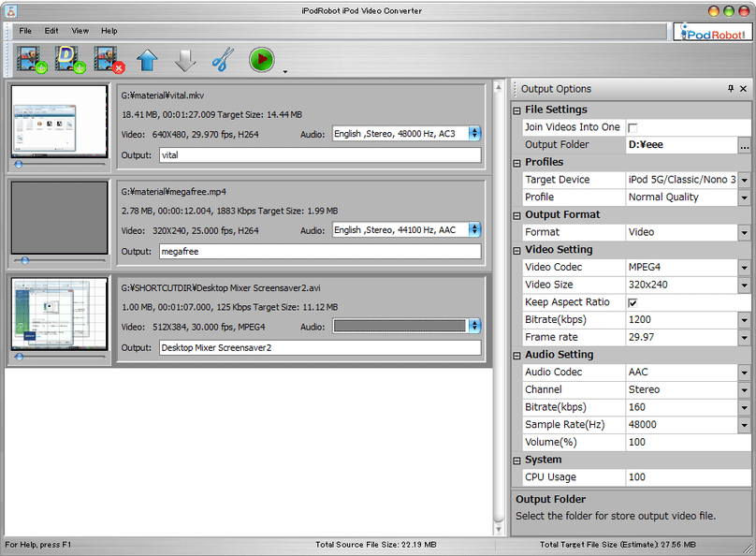
Task: Toggle Keep Aspect Ratio checkbox
Action: click(632, 303)
